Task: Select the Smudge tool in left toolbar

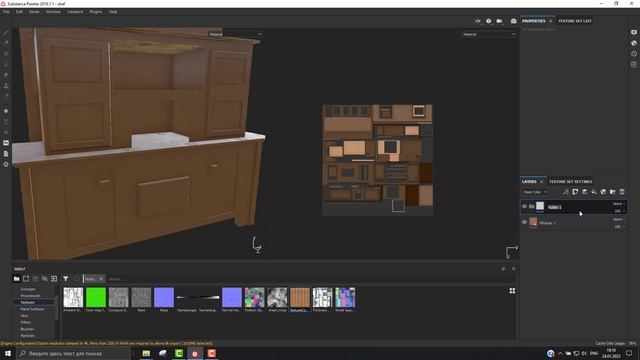Action: coord(6,75)
